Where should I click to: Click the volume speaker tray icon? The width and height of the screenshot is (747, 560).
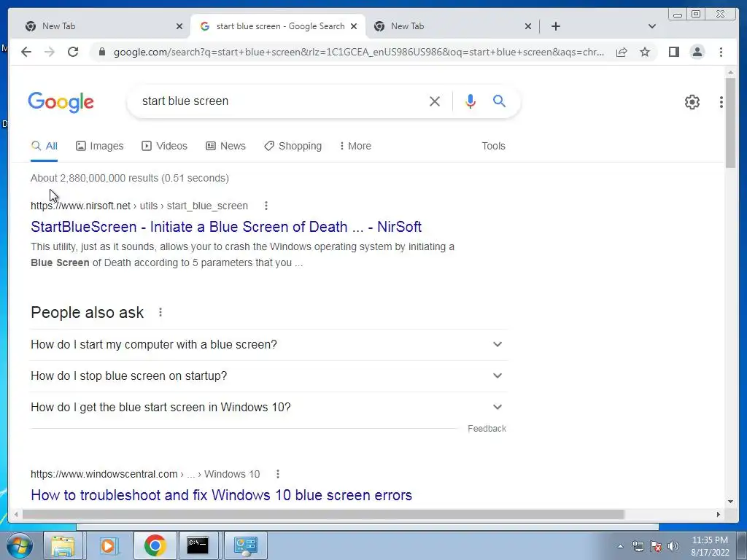click(673, 546)
